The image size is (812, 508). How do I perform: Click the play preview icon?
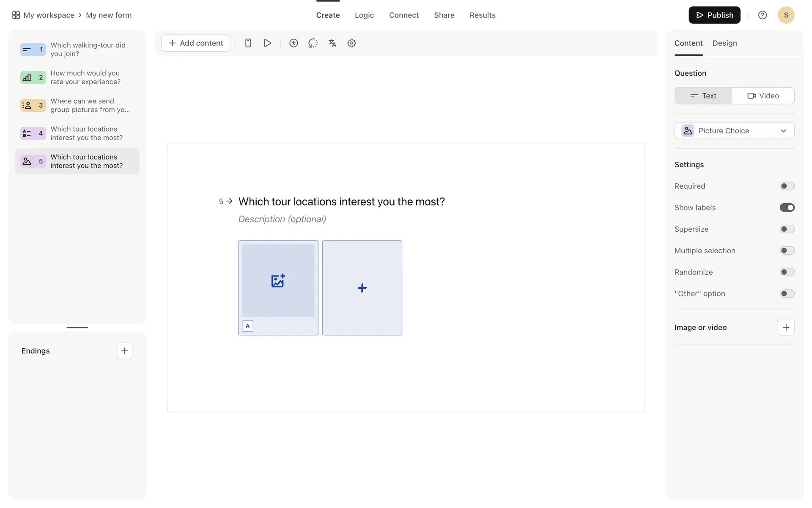point(267,43)
